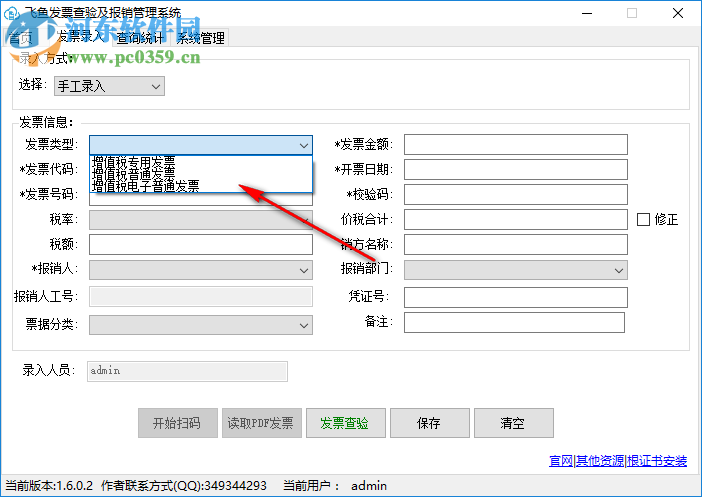Screen dimensions: 702x497
Task: Click the 价税合计 input field
Action: [516, 219]
